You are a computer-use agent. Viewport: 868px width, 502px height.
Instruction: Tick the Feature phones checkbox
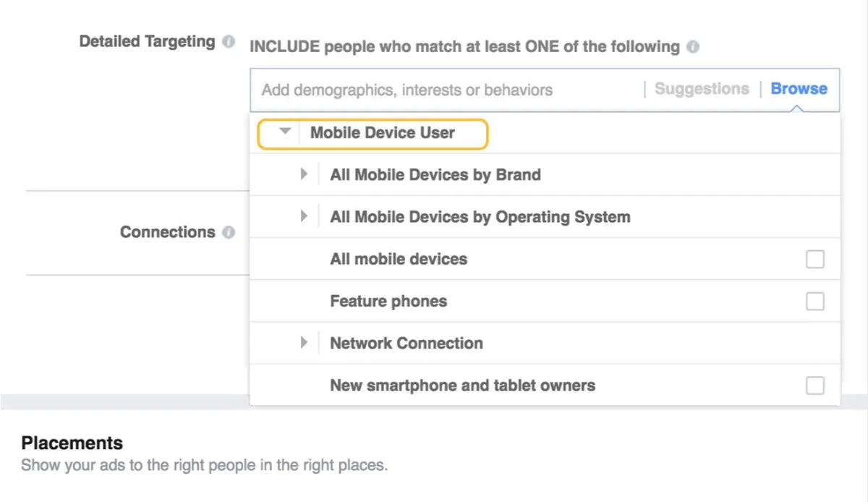815,301
